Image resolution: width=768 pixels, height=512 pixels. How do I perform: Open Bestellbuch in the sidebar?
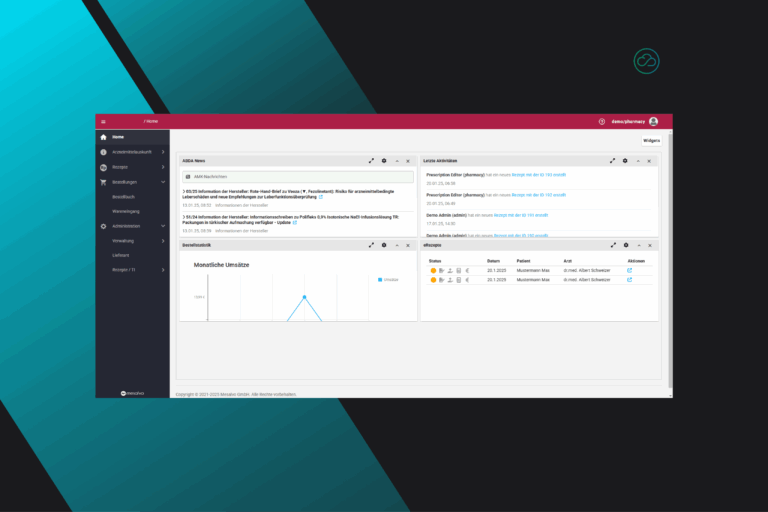coord(123,197)
